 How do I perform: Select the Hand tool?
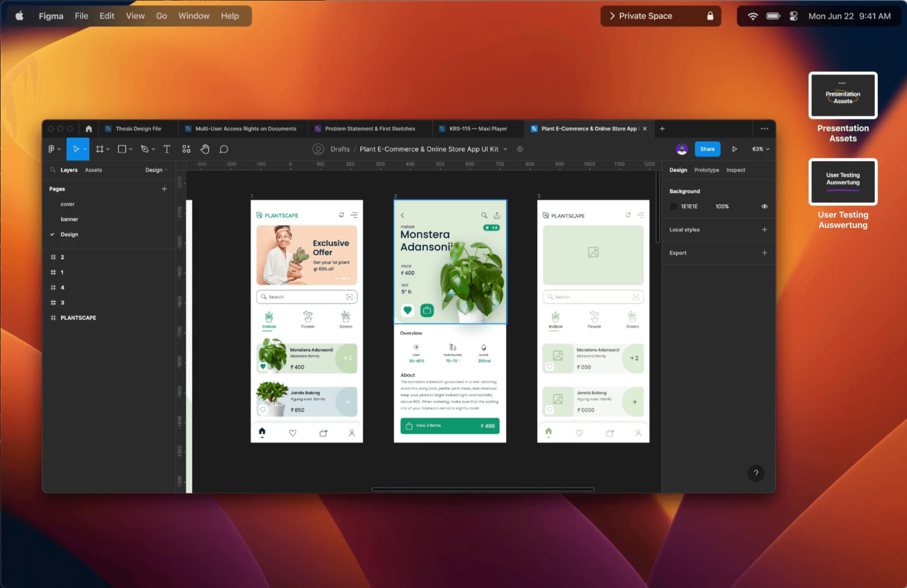click(x=205, y=149)
